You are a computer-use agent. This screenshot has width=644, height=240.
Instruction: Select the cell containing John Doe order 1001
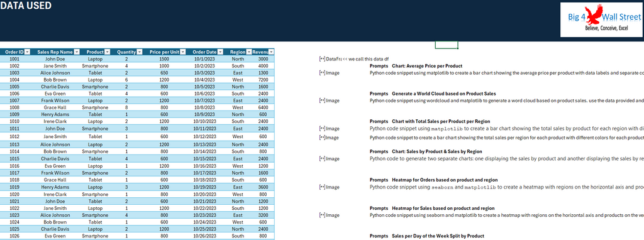[x=55, y=59]
